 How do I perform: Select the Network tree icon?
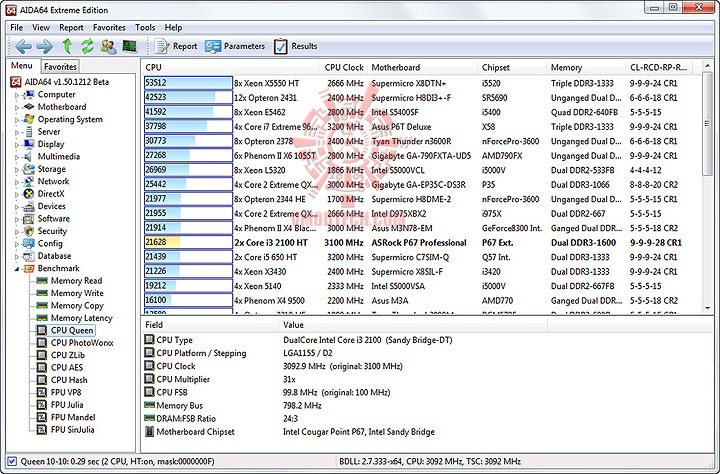tap(29, 181)
